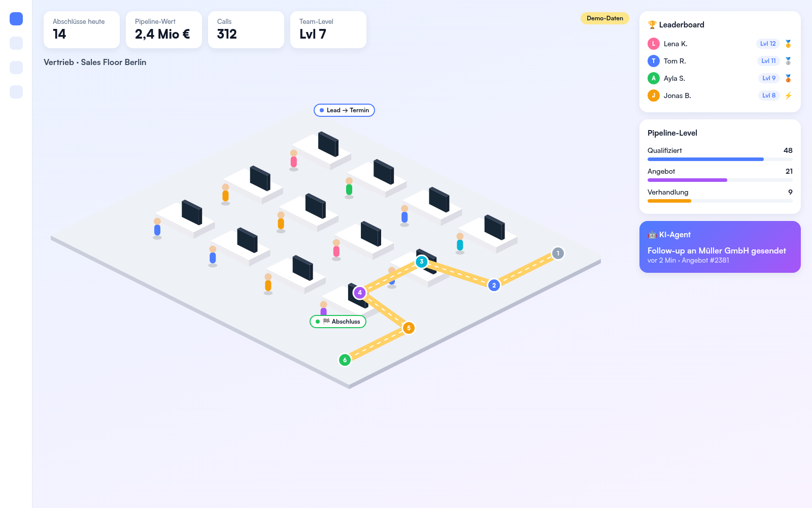The height and width of the screenshot is (508, 812).
Task: Open the Team-Level card
Action: (328, 30)
